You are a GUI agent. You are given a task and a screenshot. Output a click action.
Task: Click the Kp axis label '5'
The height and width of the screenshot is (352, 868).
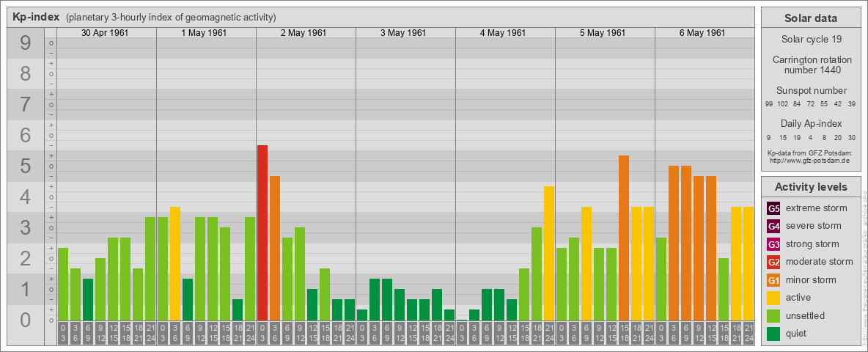[x=26, y=166]
